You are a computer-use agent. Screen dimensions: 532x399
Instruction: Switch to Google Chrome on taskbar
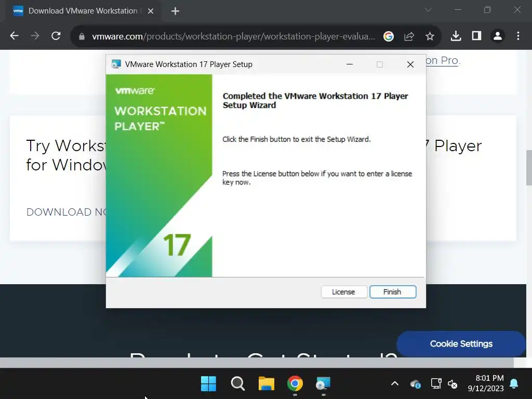295,384
